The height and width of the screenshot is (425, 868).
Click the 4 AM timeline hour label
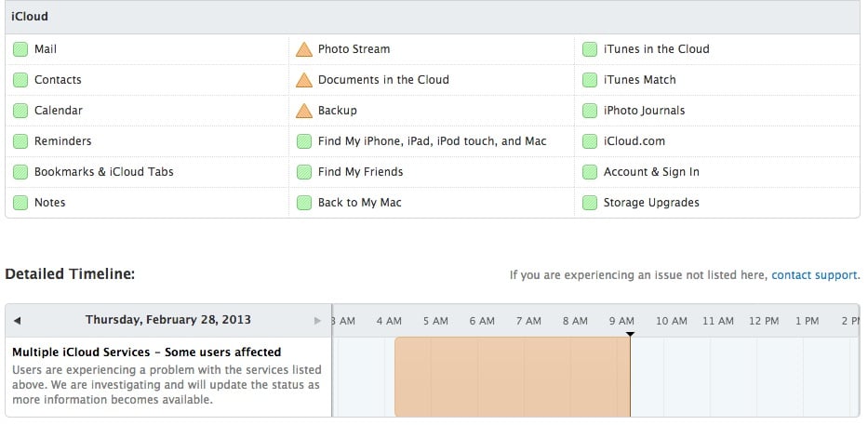(x=389, y=321)
